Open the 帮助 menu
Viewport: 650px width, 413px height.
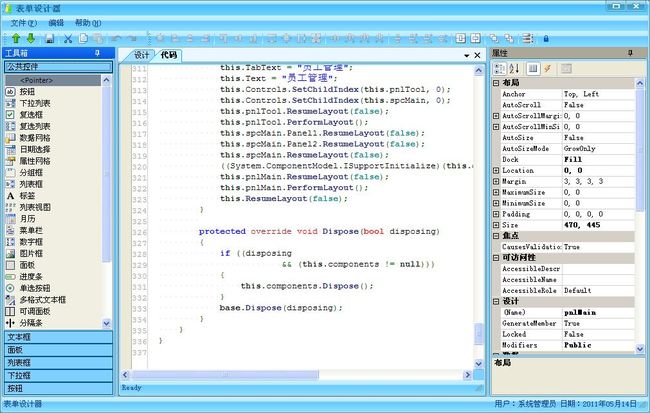click(x=88, y=23)
